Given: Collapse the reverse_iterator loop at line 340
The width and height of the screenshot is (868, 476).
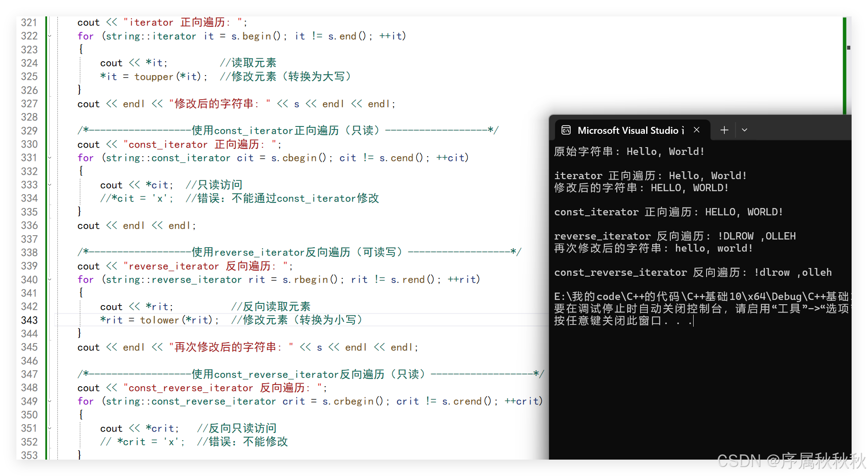Looking at the screenshot, I should point(50,280).
